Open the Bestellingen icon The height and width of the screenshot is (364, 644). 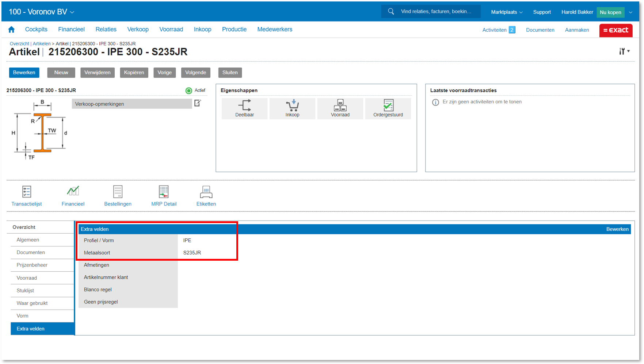click(x=118, y=192)
